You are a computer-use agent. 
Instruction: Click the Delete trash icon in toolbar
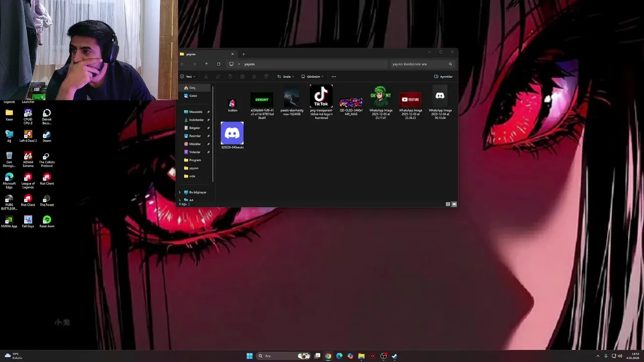point(266,76)
